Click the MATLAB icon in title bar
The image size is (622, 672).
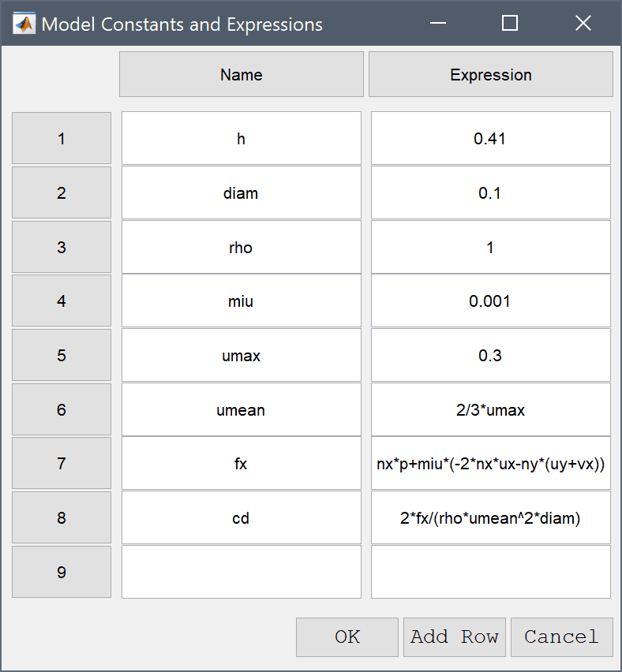tap(24, 24)
